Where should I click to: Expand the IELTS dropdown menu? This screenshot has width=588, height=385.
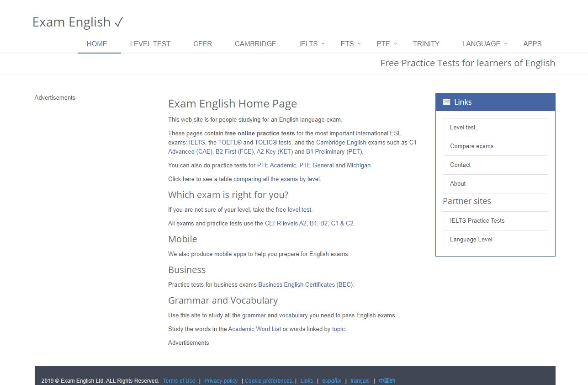click(312, 44)
